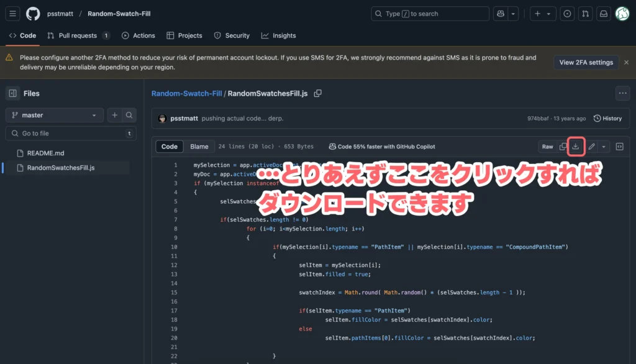636x364 pixels.
Task: Switch to the Blame tab
Action: coord(199,147)
